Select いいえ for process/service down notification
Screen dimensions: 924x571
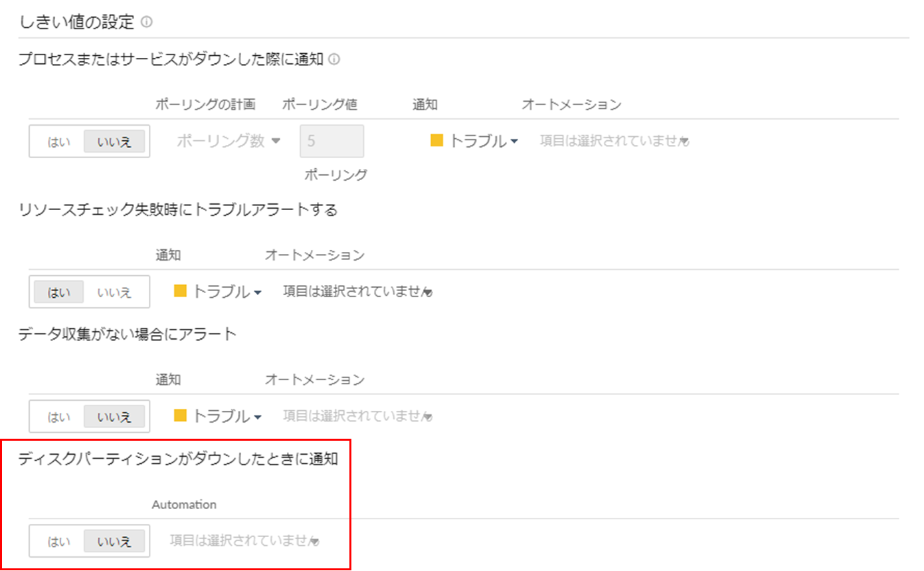(114, 142)
